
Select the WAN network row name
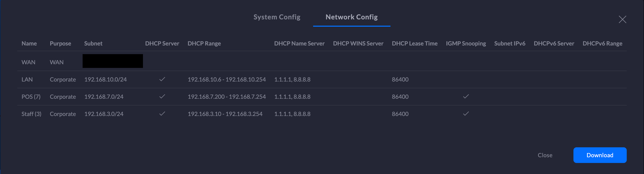[x=28, y=62]
